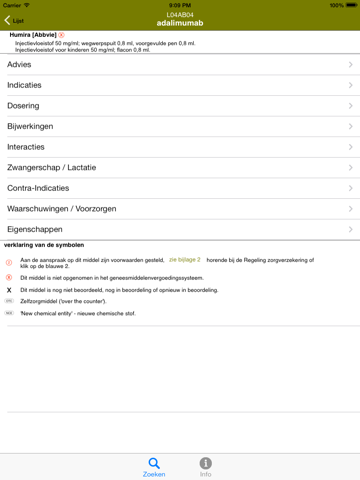Viewport: 360px width, 480px height.
Task: Tap the 'X' not-yet-assessed symbol in legend
Action: (9, 290)
